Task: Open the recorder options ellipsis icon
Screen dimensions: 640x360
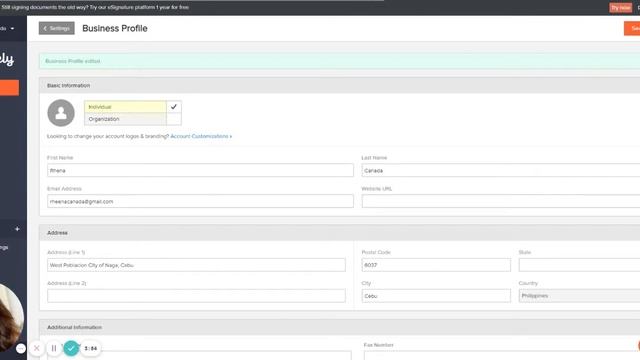Action: [21, 348]
